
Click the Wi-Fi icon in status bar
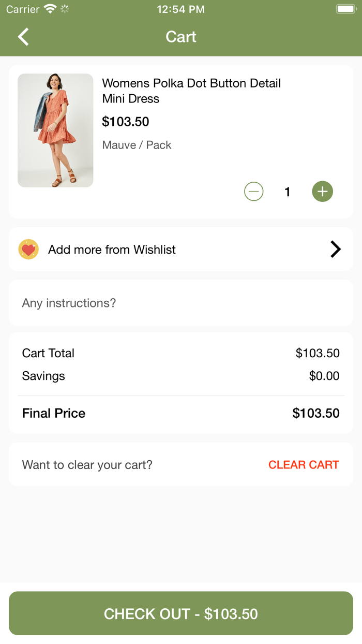click(x=50, y=9)
